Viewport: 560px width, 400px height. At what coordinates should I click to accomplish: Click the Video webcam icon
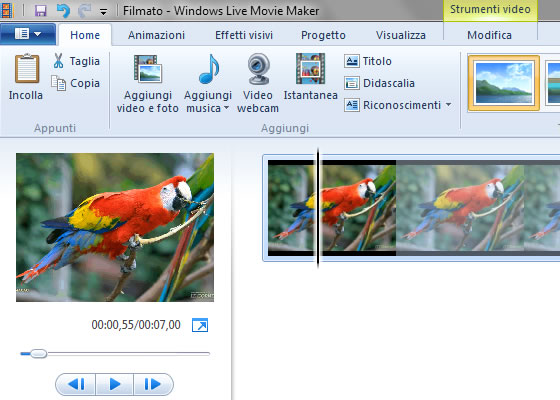(x=258, y=69)
